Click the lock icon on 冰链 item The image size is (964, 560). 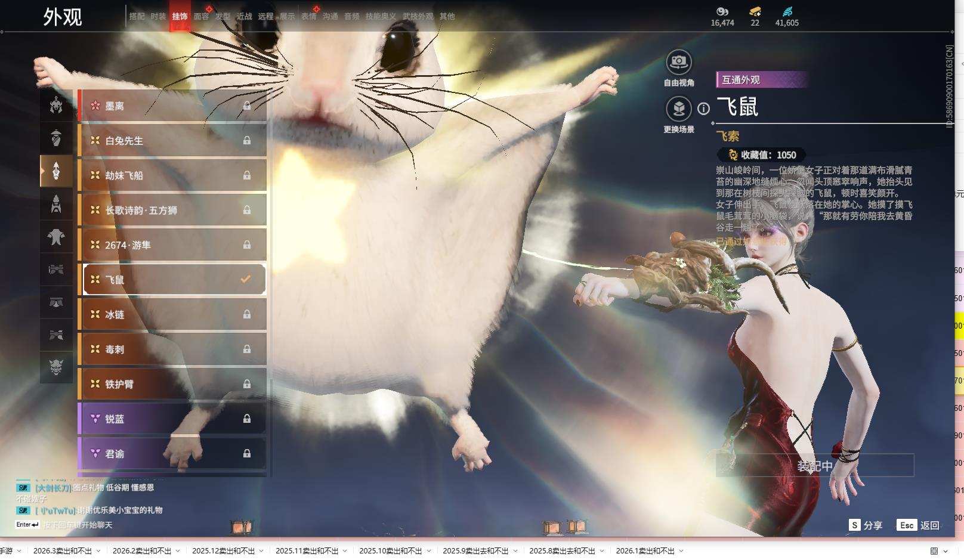pyautogui.click(x=246, y=314)
